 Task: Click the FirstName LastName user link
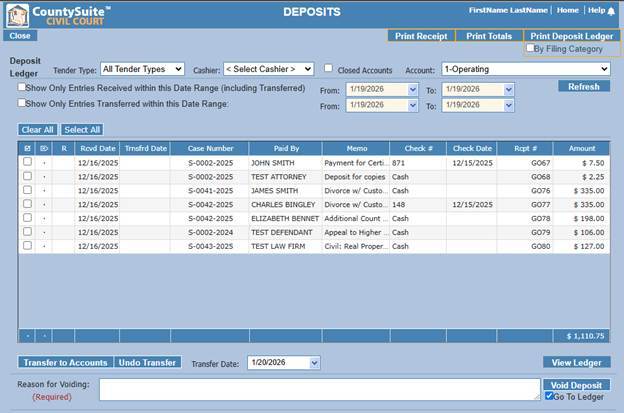[508, 10]
